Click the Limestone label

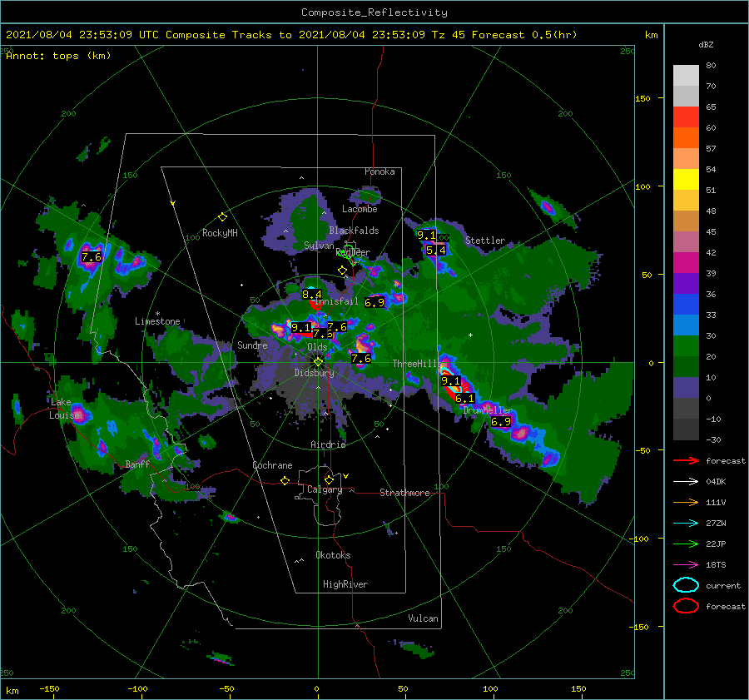(x=157, y=321)
